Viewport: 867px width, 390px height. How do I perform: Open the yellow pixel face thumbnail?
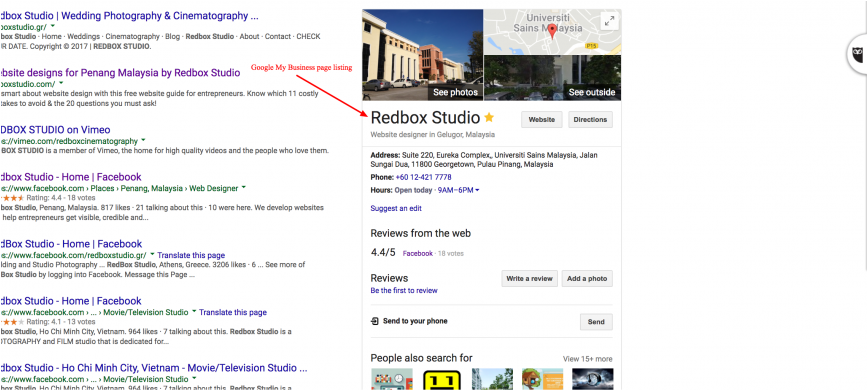click(442, 379)
